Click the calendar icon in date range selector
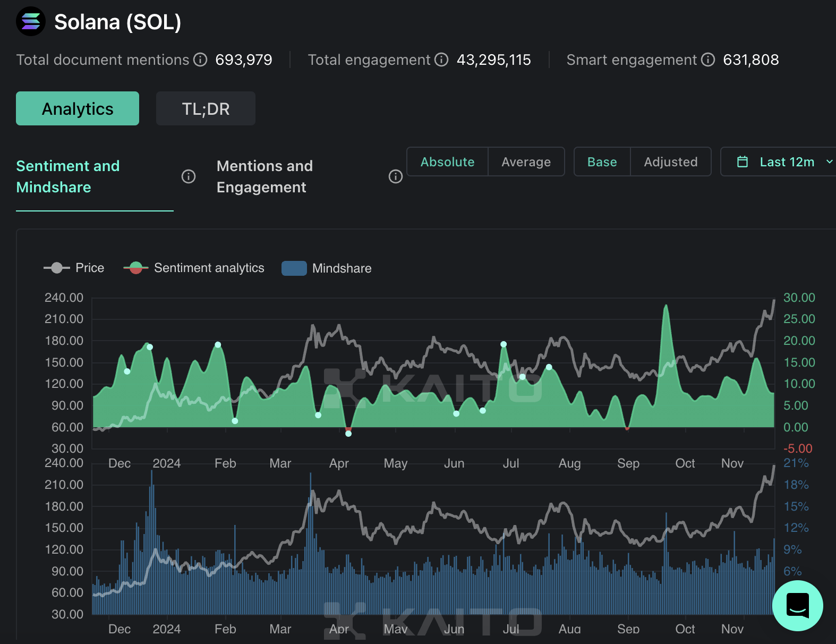 tap(743, 162)
